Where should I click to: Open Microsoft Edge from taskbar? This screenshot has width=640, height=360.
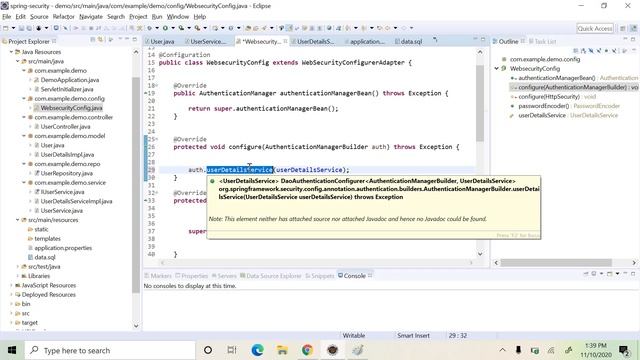click(258, 350)
